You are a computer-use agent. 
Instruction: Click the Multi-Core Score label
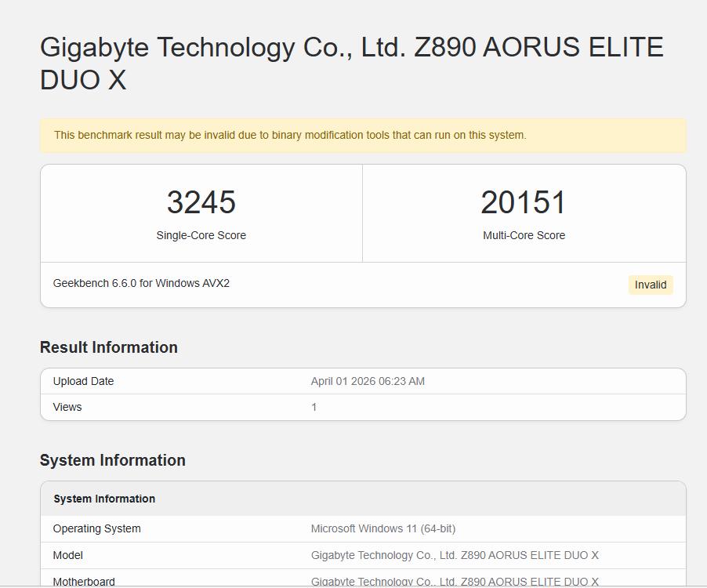(x=524, y=235)
